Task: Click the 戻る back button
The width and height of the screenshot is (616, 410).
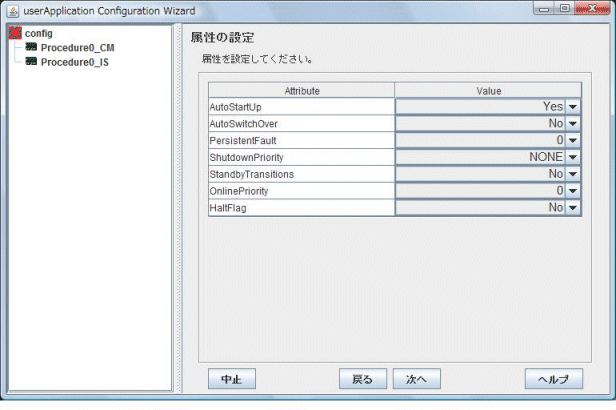Action: (x=363, y=379)
